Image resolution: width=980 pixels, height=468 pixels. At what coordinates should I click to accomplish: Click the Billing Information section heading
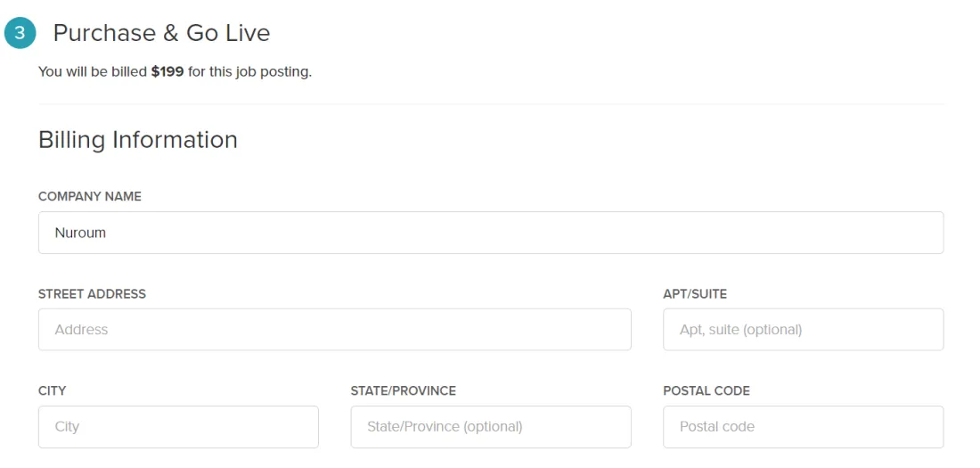pyautogui.click(x=137, y=140)
